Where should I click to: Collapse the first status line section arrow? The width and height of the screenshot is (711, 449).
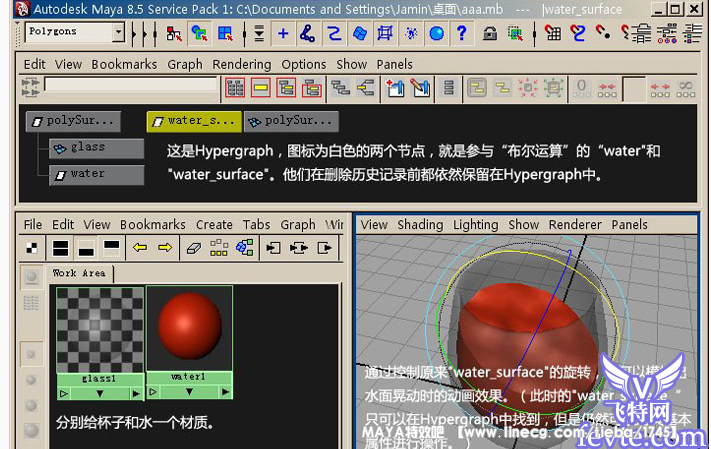point(134,33)
